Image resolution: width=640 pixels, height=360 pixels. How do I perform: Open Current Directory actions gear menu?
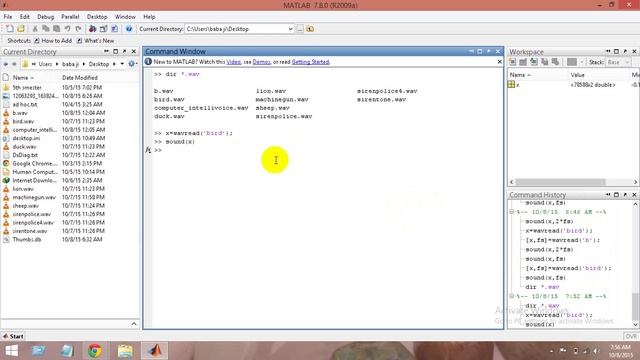tap(132, 64)
